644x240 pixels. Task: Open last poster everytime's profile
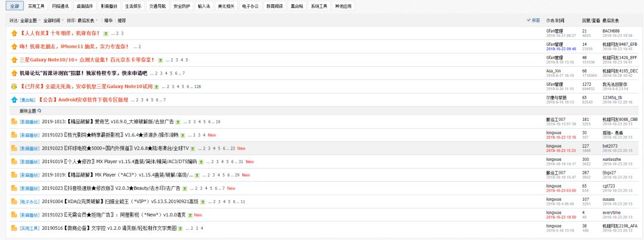pos(612,213)
